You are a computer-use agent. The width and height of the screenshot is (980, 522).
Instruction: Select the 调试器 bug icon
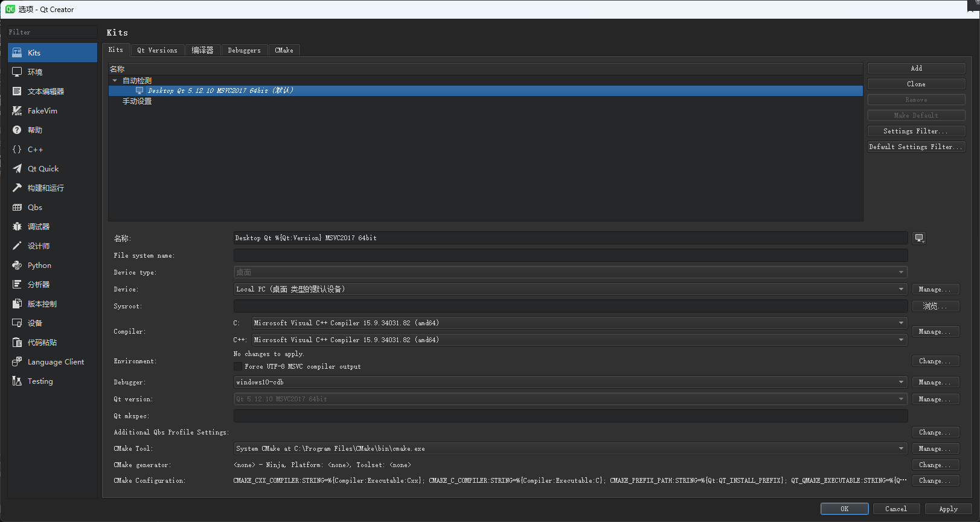(17, 226)
